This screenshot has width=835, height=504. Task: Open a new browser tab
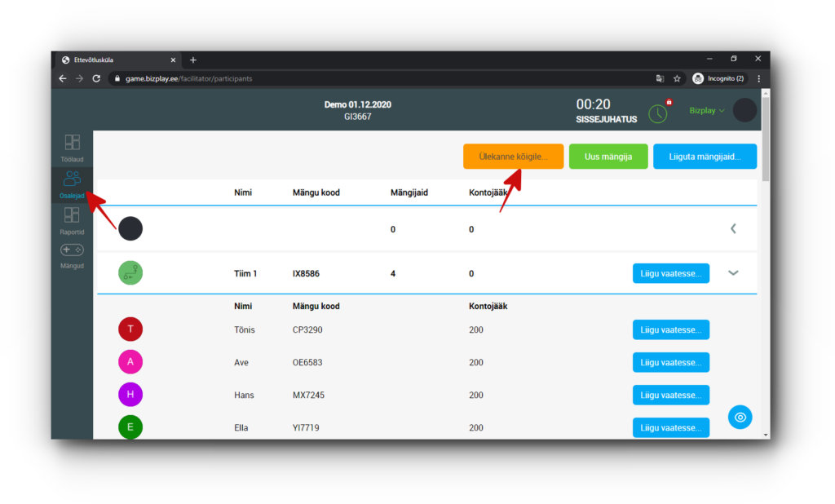pos(193,60)
